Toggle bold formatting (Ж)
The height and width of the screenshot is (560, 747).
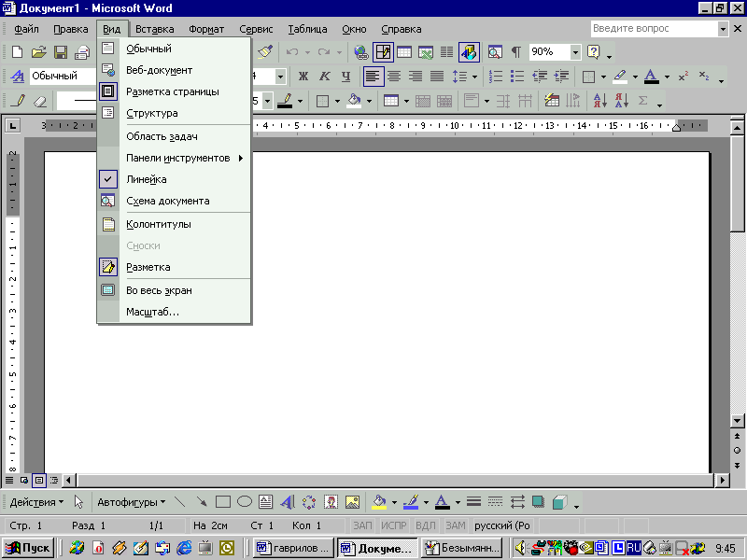[x=303, y=77]
